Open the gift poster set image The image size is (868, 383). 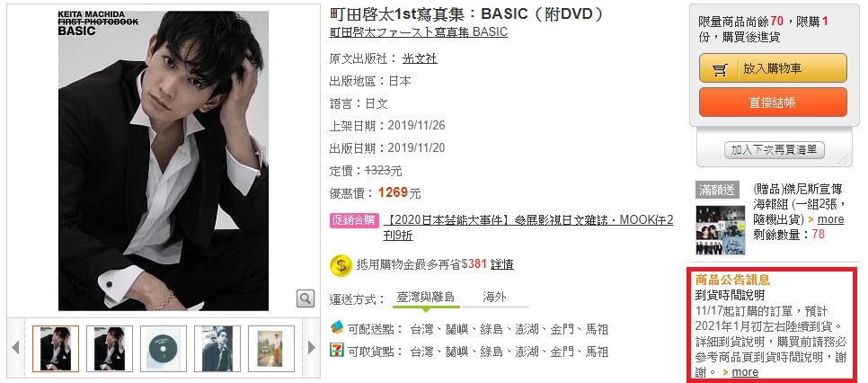pyautogui.click(x=721, y=230)
